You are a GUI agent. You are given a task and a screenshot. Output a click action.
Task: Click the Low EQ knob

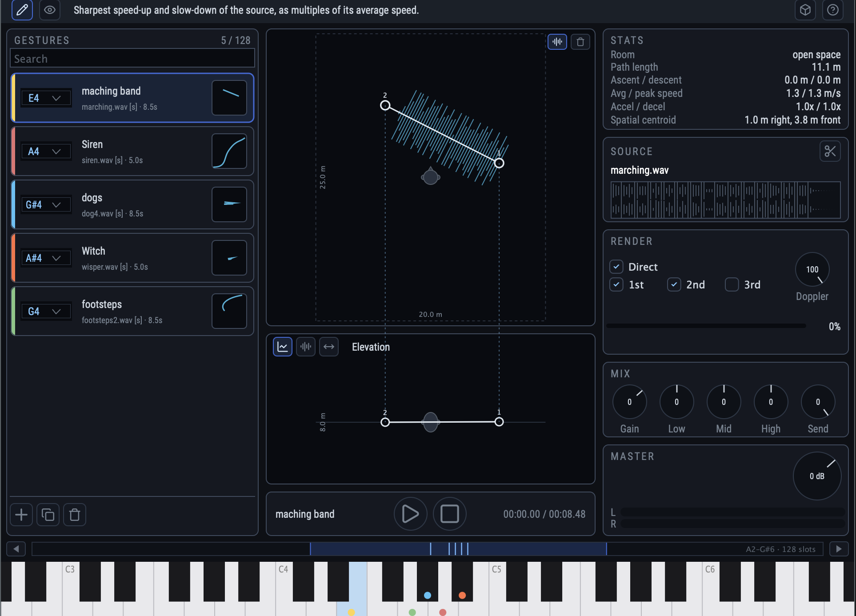(x=676, y=402)
